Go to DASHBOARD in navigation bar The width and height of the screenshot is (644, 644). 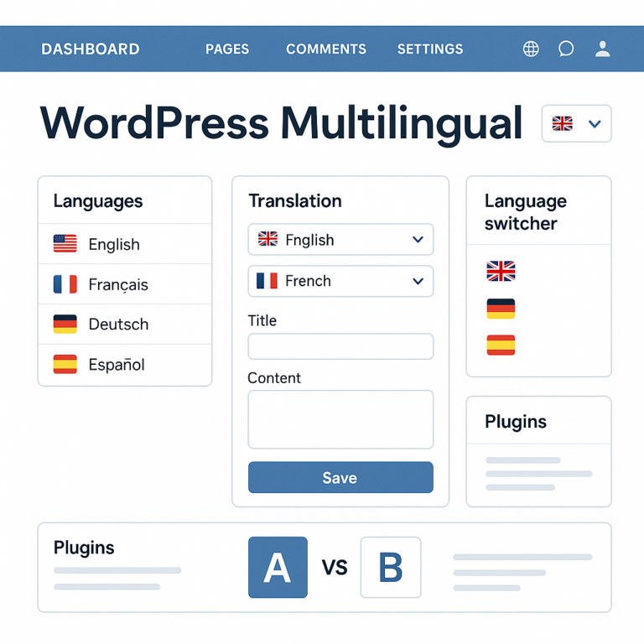91,49
